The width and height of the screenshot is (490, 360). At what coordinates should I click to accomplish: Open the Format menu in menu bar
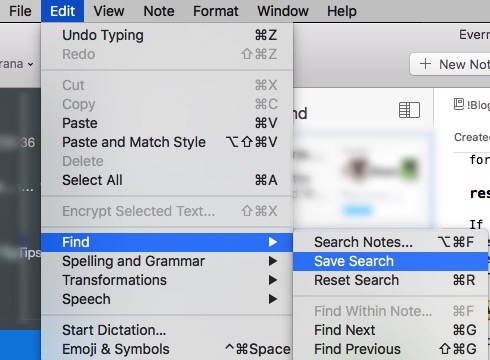[x=216, y=11]
